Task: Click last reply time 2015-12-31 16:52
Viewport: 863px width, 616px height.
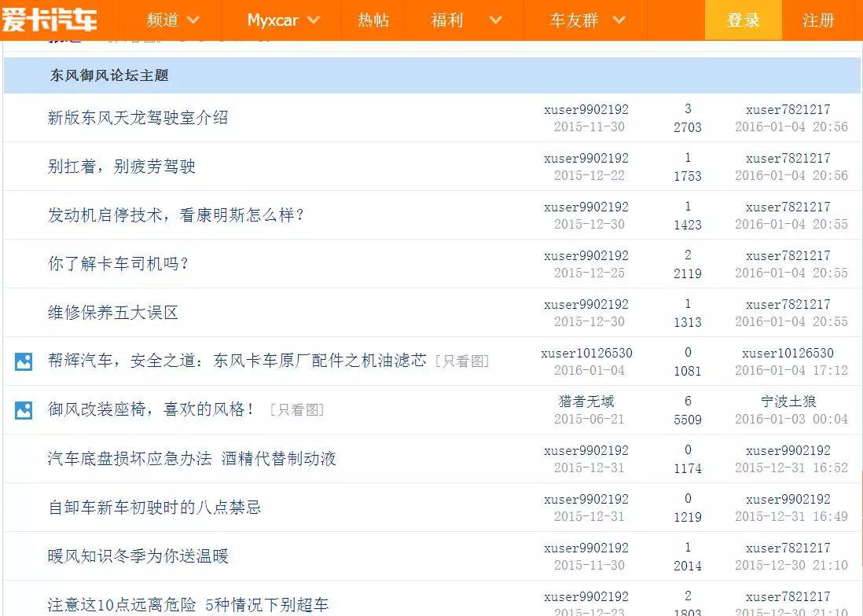Action: [x=791, y=467]
